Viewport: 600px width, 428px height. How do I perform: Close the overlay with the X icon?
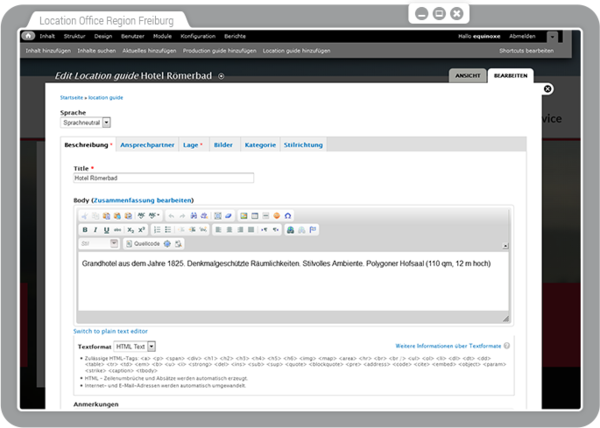coord(547,88)
